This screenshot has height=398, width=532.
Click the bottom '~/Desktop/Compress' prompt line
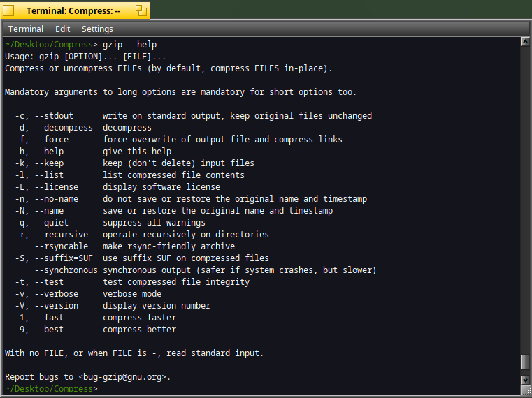[51, 389]
